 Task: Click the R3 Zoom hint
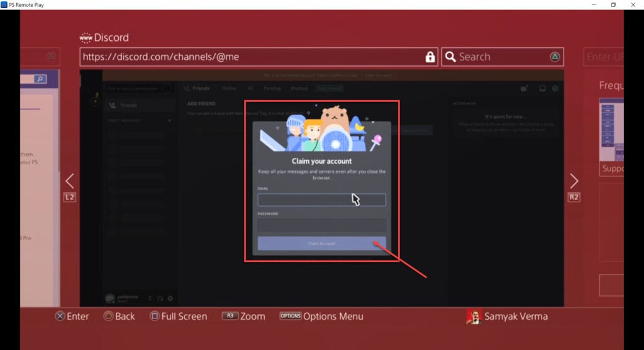click(x=243, y=316)
